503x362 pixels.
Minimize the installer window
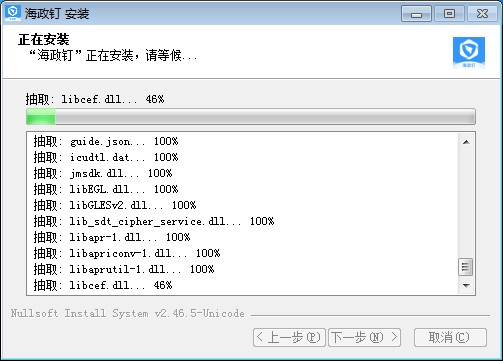416,14
